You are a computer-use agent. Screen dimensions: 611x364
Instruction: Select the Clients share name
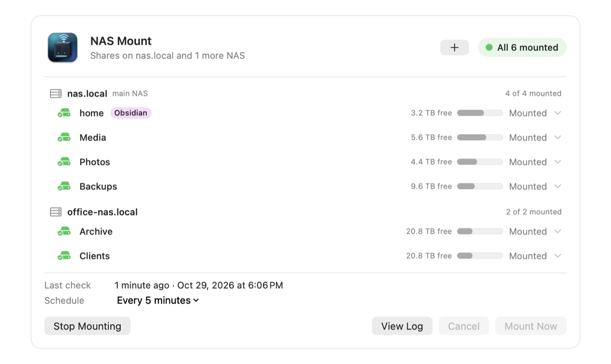(95, 256)
